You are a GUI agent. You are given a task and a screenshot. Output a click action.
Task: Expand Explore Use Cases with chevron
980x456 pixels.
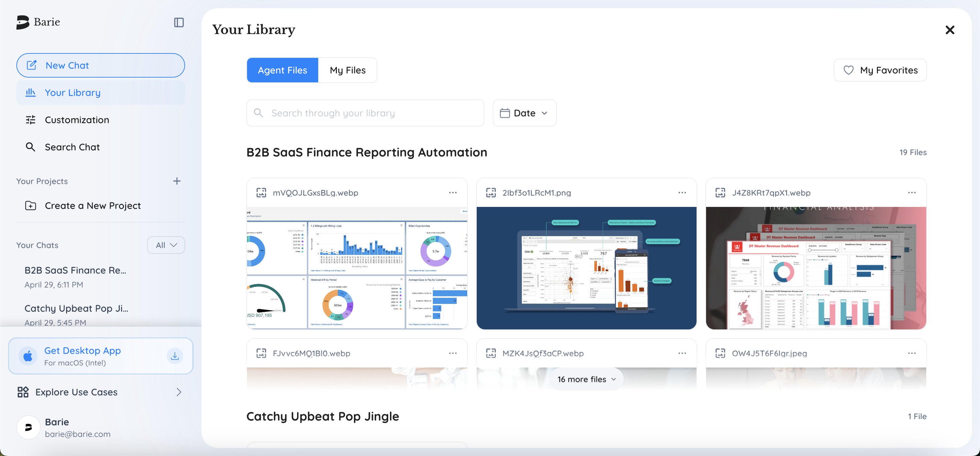179,392
